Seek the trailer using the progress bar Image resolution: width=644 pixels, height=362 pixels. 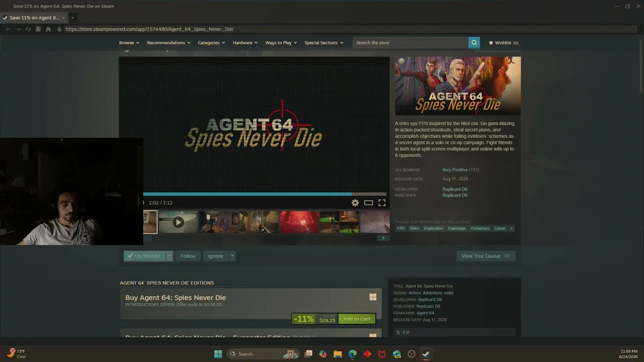265,194
